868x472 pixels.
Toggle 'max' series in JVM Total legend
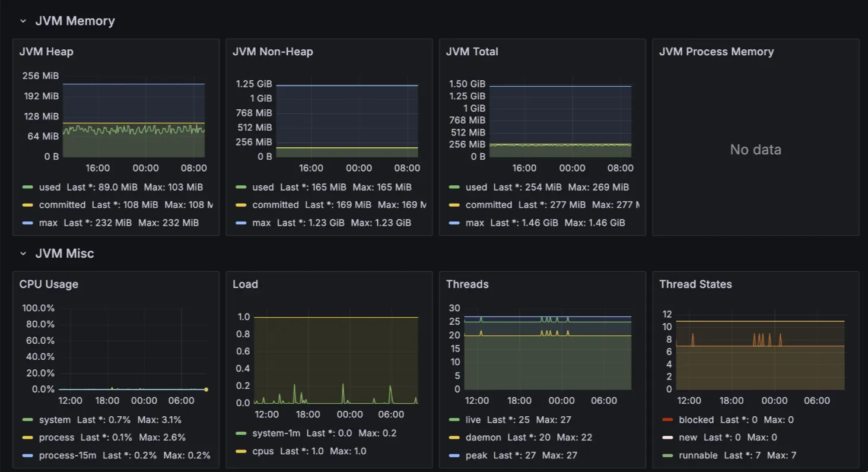[x=475, y=223]
